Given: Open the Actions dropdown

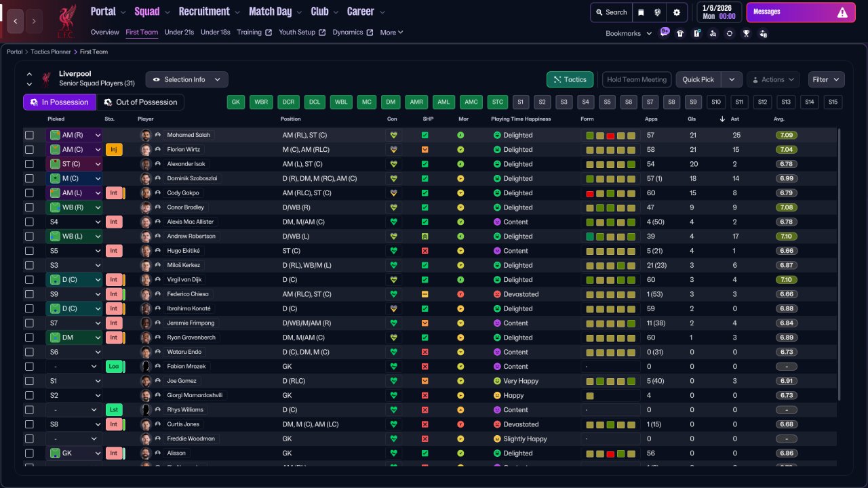Looking at the screenshot, I should (x=773, y=79).
